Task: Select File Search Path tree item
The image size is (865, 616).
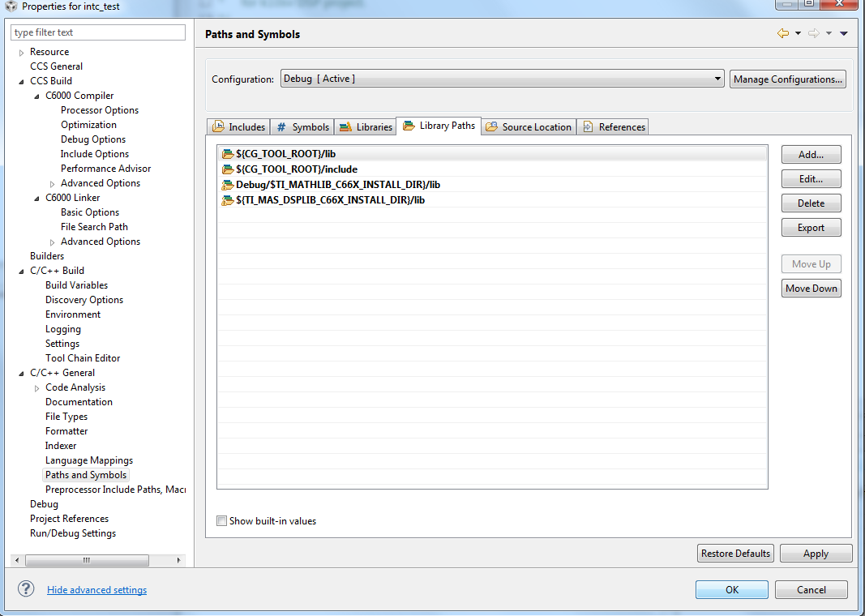Action: point(94,227)
